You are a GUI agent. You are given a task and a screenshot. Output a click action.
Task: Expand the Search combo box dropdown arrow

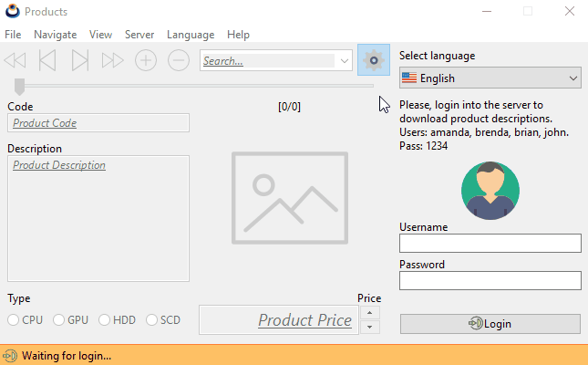(345, 61)
